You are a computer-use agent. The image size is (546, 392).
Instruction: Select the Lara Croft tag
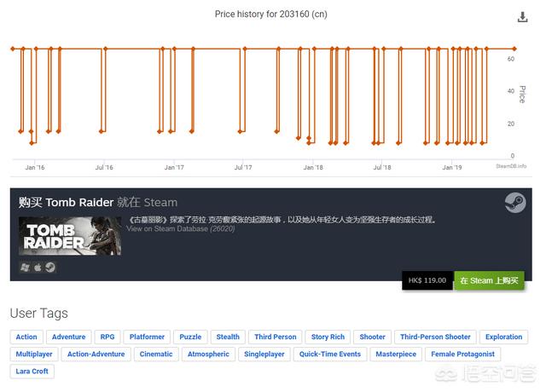coord(32,372)
